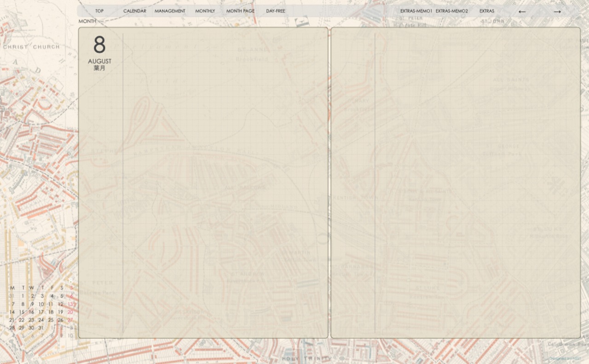Choose date 30 in the mini calendar
Viewport: 589px width, 364px height.
(x=31, y=328)
